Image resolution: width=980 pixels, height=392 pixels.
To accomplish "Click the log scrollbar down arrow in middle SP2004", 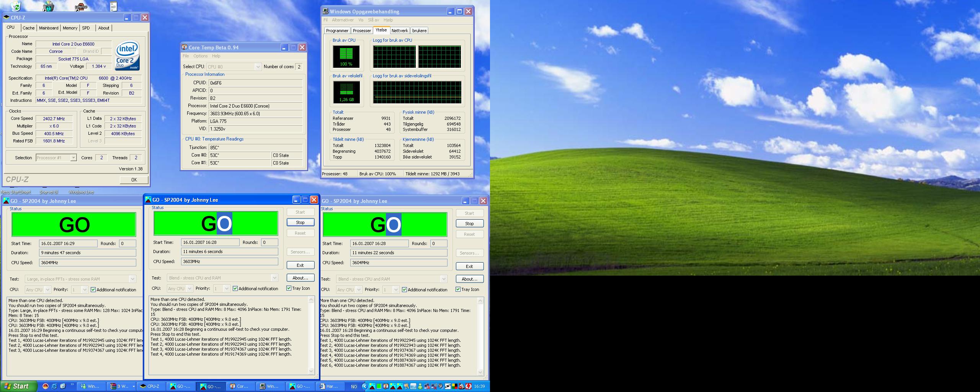I will [x=311, y=371].
